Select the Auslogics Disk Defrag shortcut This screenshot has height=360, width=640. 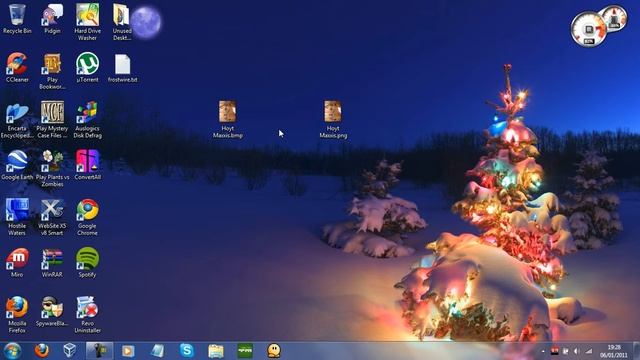[87, 120]
